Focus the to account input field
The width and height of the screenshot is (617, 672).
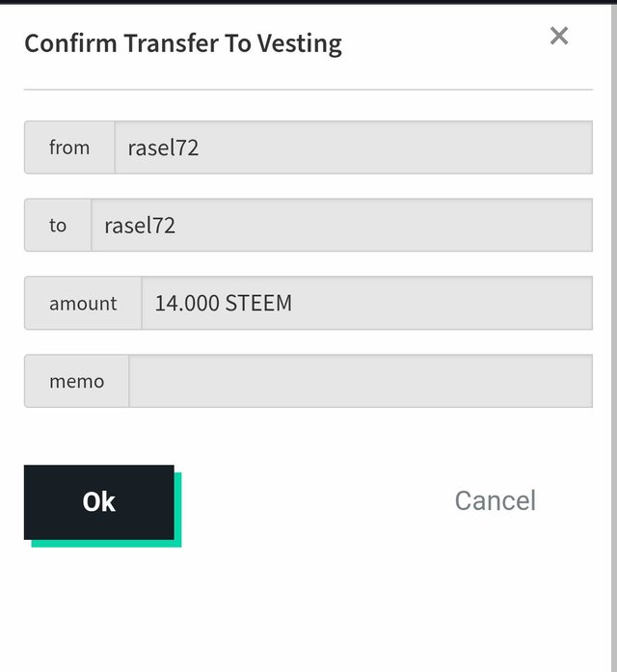click(x=342, y=225)
